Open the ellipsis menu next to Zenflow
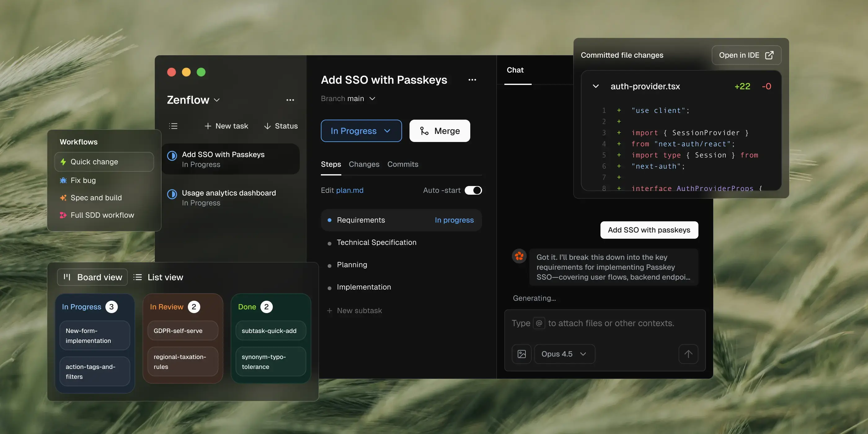The image size is (868, 434). coord(290,100)
